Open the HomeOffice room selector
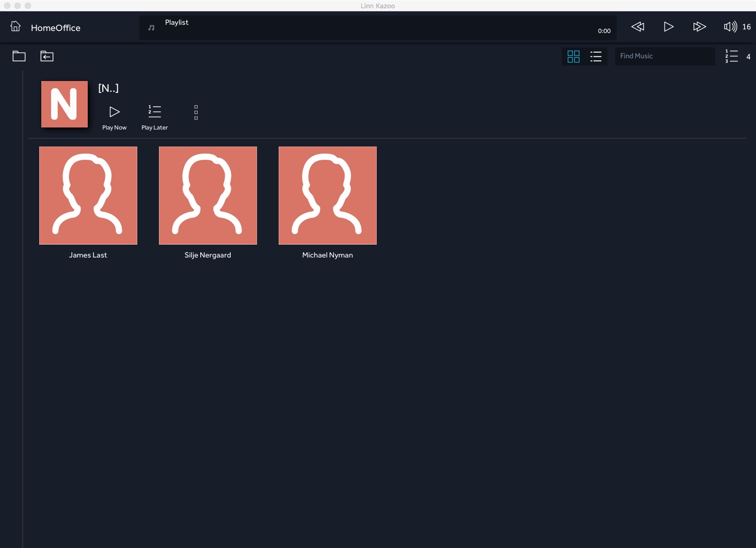Screen dimensions: 756x548 (55, 28)
